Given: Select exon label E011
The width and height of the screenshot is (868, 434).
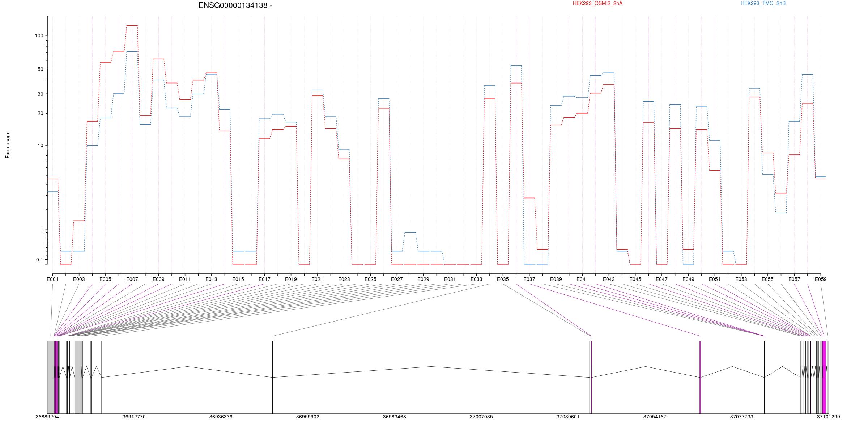Looking at the screenshot, I should 185,279.
